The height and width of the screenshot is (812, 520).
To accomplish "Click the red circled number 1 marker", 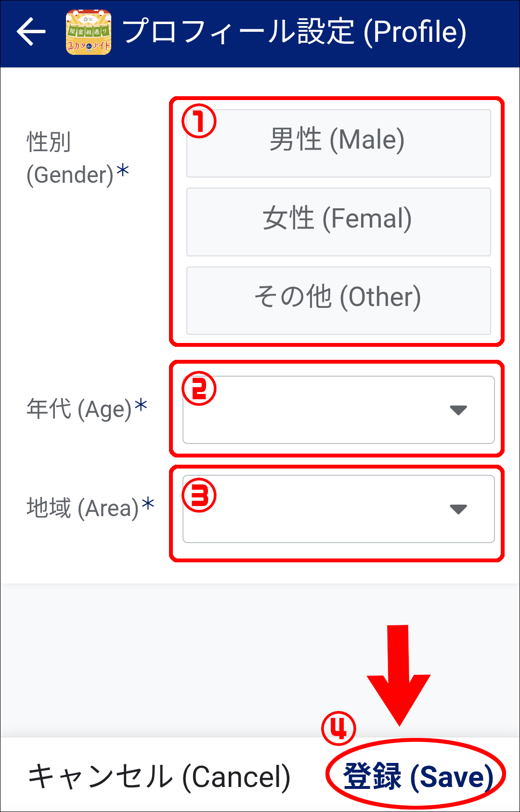I will (x=199, y=121).
